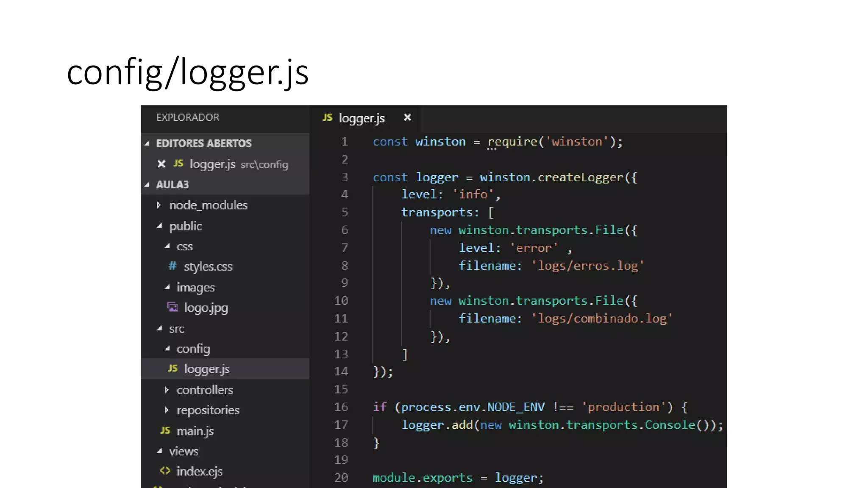The height and width of the screenshot is (488, 868).
Task: Click the JS icon on logger.js tab
Action: (x=327, y=117)
